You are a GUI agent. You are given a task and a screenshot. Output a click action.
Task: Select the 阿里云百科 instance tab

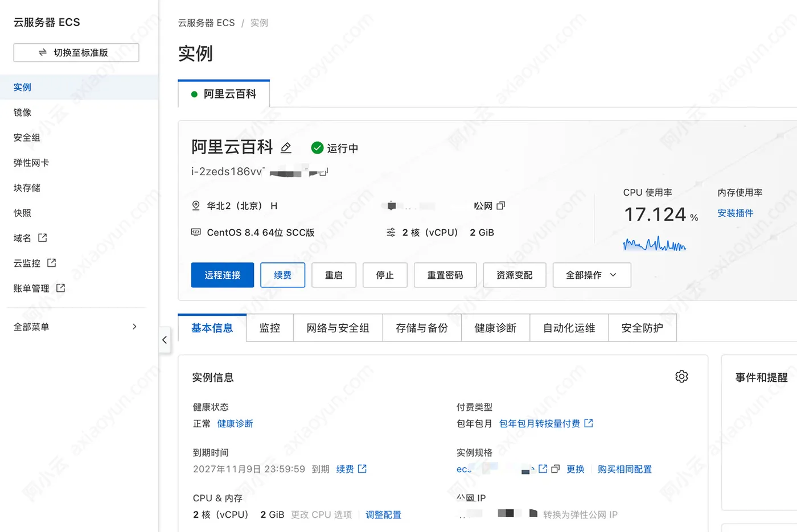pyautogui.click(x=224, y=94)
